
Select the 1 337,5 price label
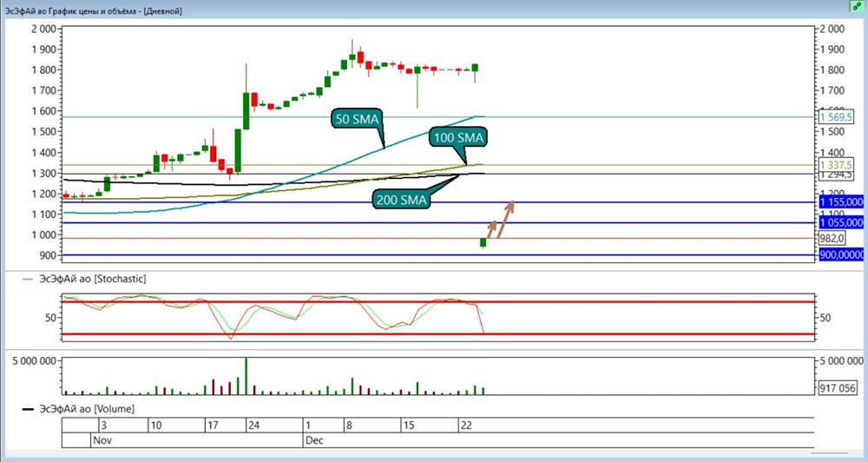[x=836, y=165]
